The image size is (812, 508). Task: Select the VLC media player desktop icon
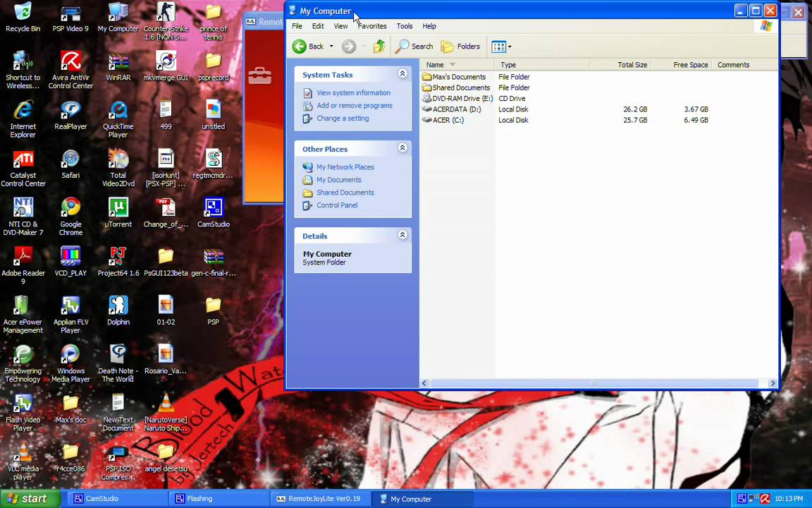[x=23, y=461]
